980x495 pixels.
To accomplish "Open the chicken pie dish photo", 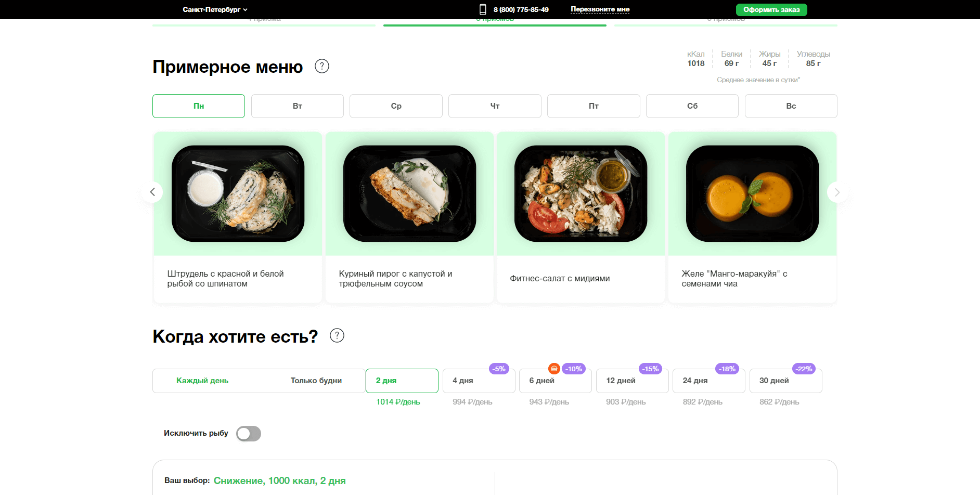I will [x=409, y=193].
